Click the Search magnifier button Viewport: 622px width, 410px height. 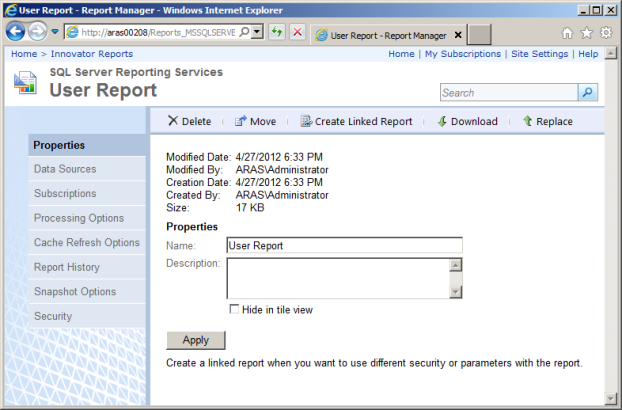pos(587,92)
